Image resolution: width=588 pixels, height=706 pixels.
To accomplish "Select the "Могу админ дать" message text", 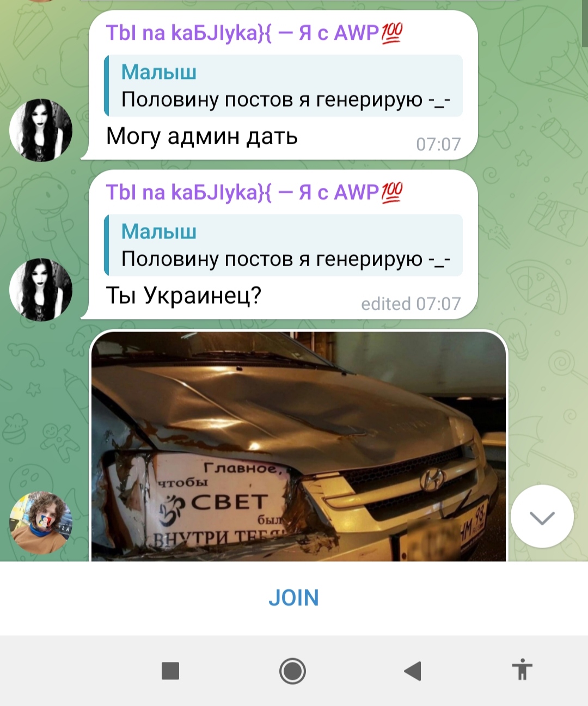I will point(202,136).
